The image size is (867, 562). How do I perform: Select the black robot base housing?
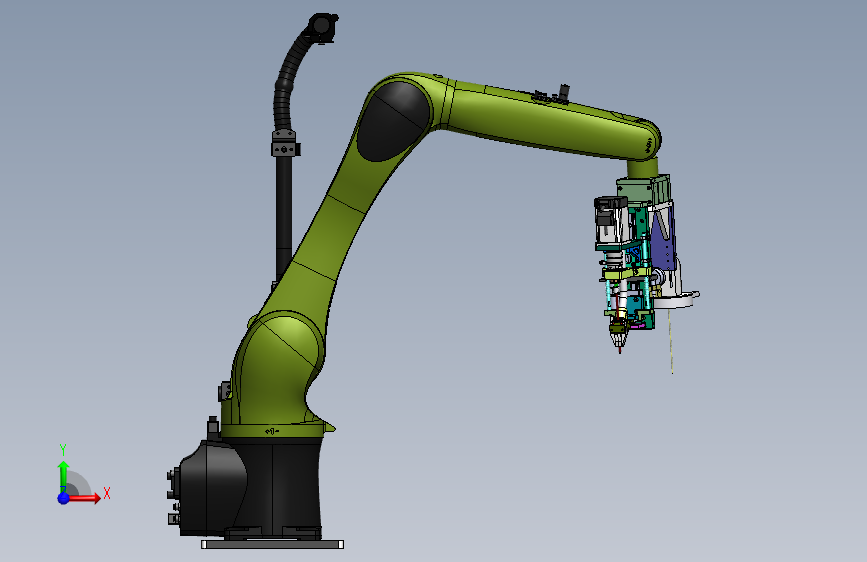click(x=249, y=487)
